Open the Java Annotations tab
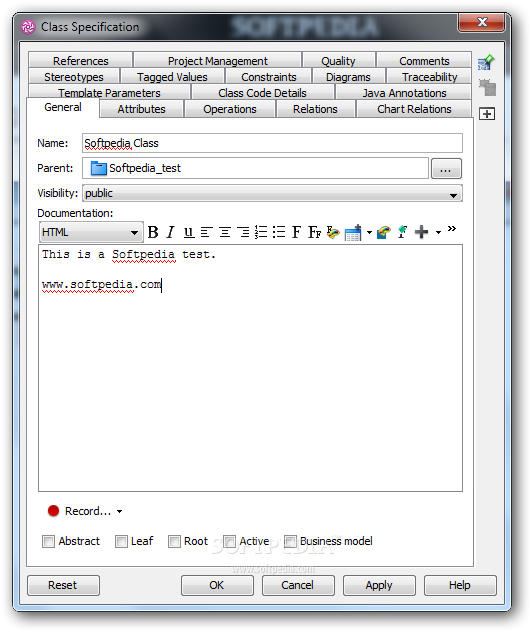Image resolution: width=532 pixels, height=632 pixels. click(404, 92)
